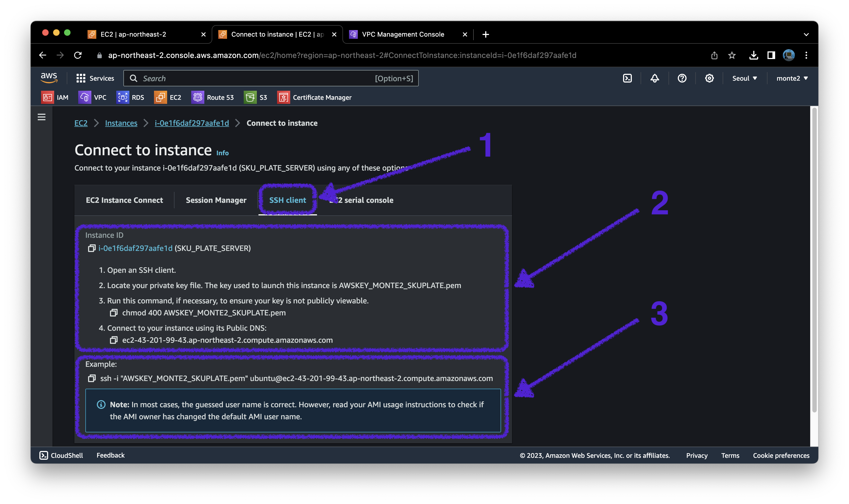Copy the chmod 400 command
Image resolution: width=849 pixels, height=504 pixels.
click(x=114, y=313)
